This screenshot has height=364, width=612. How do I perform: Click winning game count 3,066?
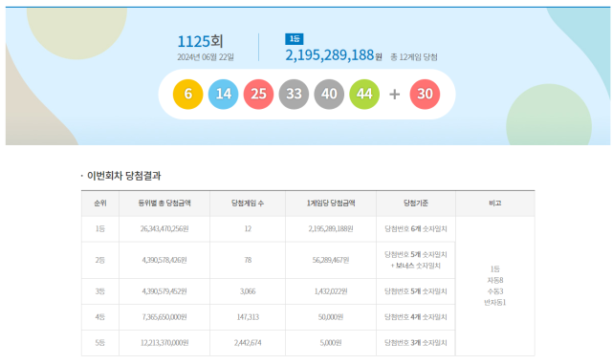[248, 291]
